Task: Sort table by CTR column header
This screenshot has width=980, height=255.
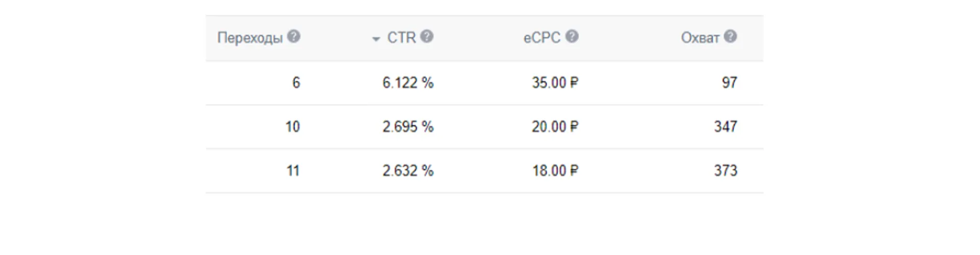Action: [401, 37]
